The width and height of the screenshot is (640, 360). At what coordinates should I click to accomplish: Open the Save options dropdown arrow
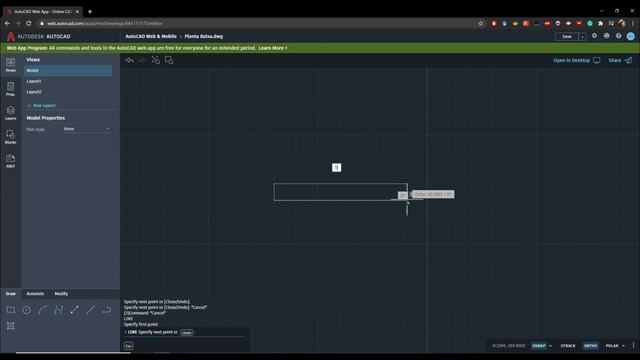582,37
